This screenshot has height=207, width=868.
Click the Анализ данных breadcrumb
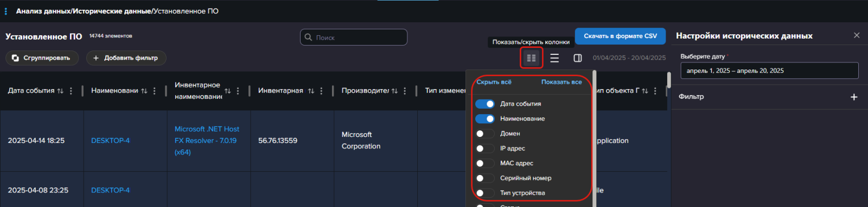[x=43, y=11]
